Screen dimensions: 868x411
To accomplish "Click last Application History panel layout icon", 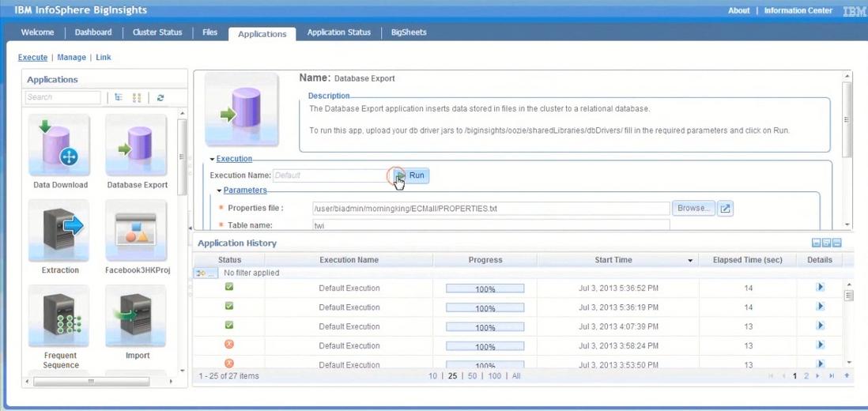I will [837, 243].
